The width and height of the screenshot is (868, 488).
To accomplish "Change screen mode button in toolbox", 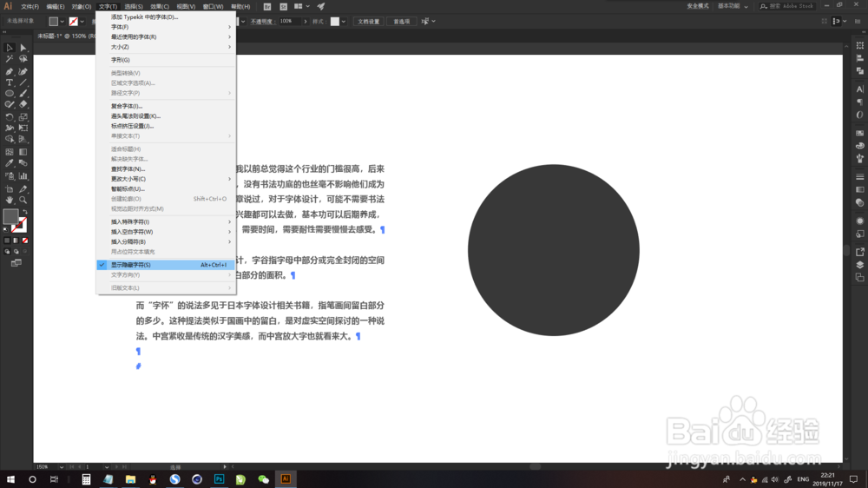I will pyautogui.click(x=16, y=263).
